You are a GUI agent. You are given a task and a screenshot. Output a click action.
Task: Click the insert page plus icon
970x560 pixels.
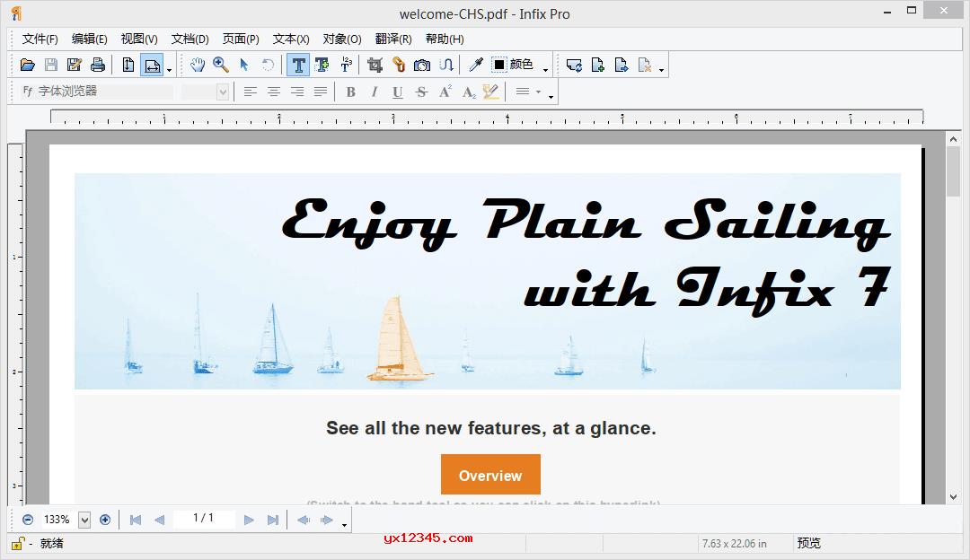click(597, 65)
